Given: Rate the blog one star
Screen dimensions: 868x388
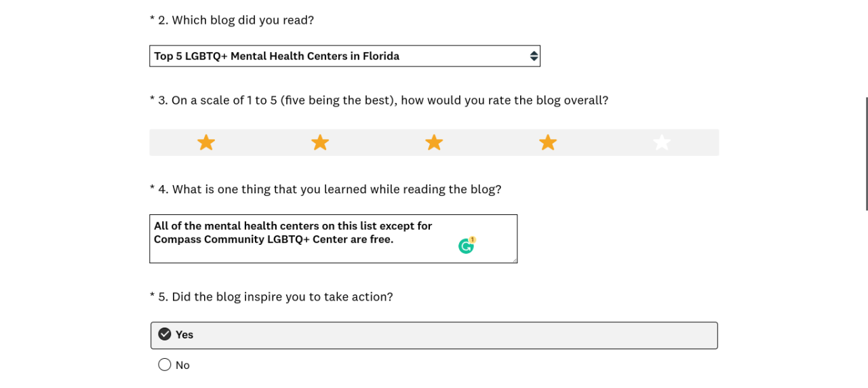Looking at the screenshot, I should point(206,142).
